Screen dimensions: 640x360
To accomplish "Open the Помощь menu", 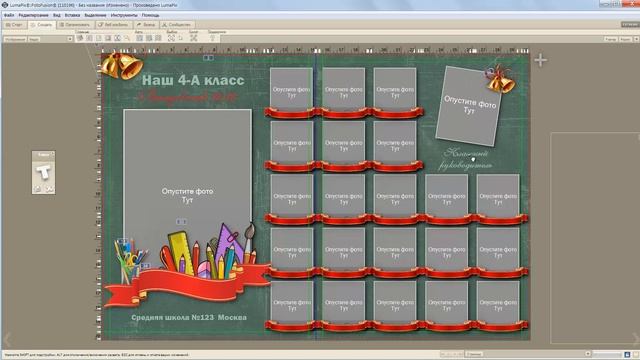I will pos(150,15).
